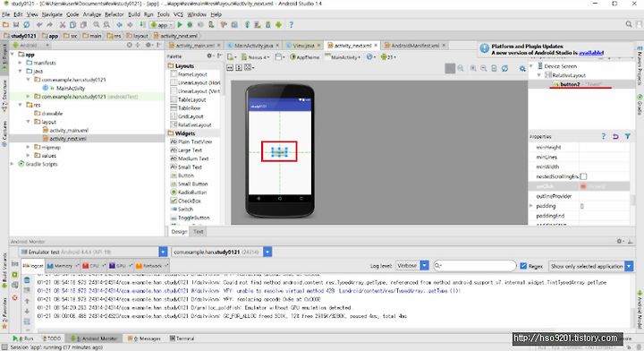Select the AppTheme theme button
The width and height of the screenshot is (644, 351).
305,57
